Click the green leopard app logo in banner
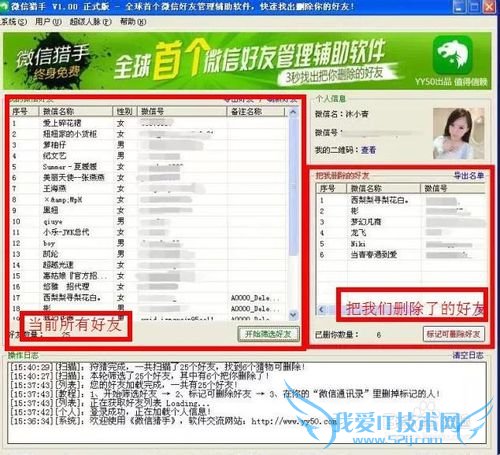Screen dimensions: 500x455 tap(453, 55)
